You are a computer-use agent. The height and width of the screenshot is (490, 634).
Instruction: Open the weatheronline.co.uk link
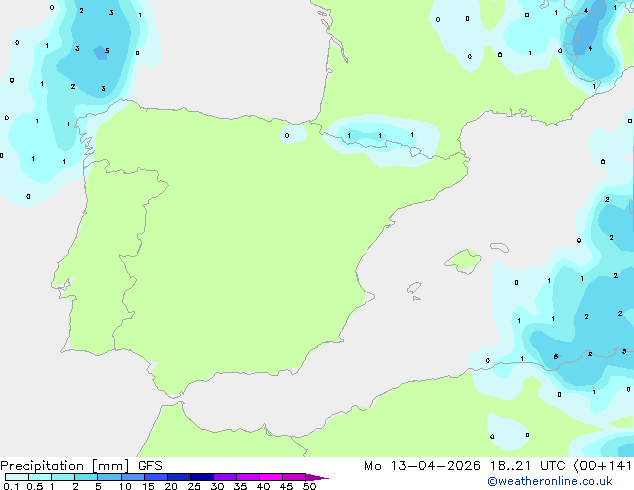click(550, 481)
